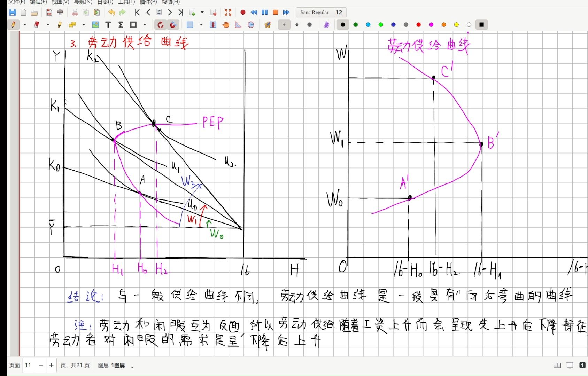This screenshot has height=376, width=588.
Task: Increase page number with plus button
Action: point(52,365)
